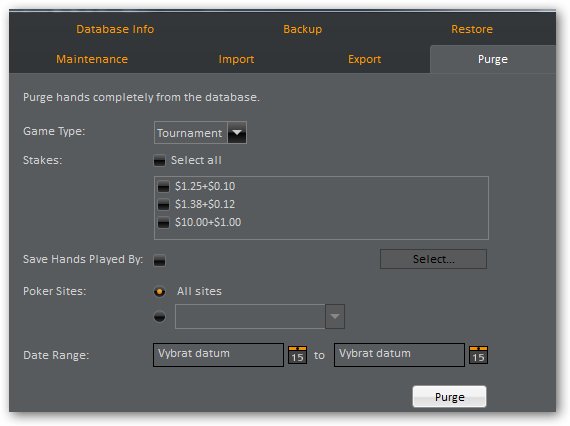
Task: Switch to the Database Info tab
Action: tap(115, 29)
